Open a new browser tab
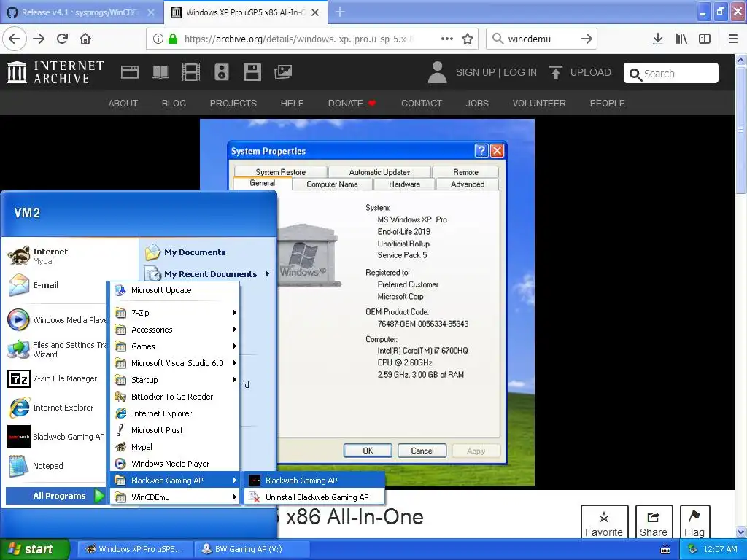Screen dimensions: 747x560 click(x=340, y=12)
